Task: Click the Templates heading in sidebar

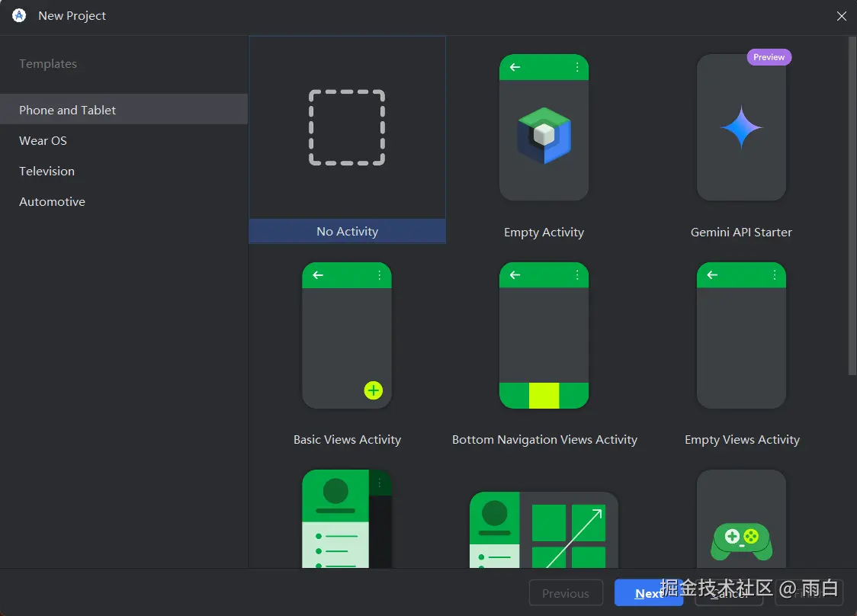Action: [x=48, y=64]
